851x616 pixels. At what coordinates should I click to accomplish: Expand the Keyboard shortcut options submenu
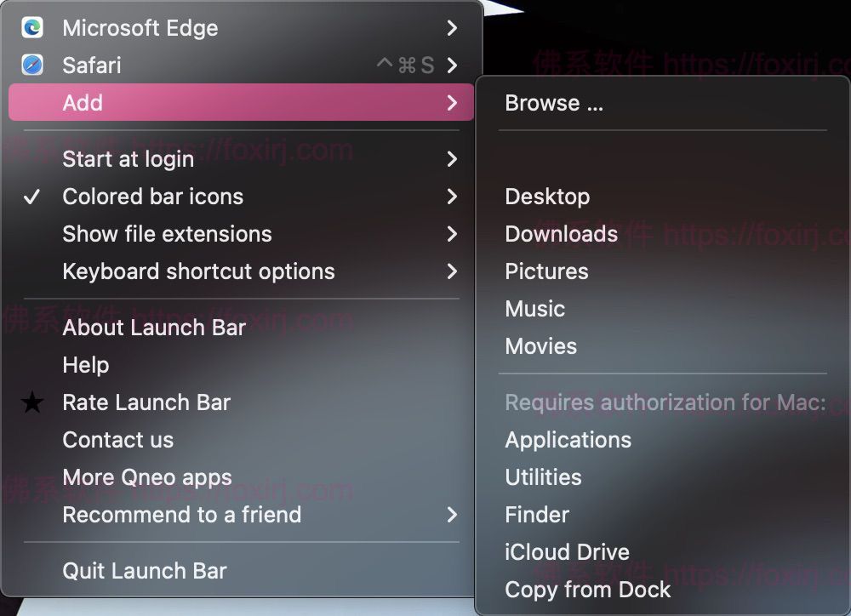452,271
